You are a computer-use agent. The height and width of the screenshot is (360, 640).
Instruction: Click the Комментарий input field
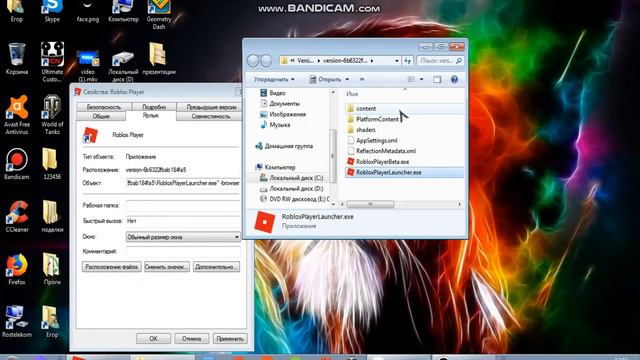click(183, 251)
